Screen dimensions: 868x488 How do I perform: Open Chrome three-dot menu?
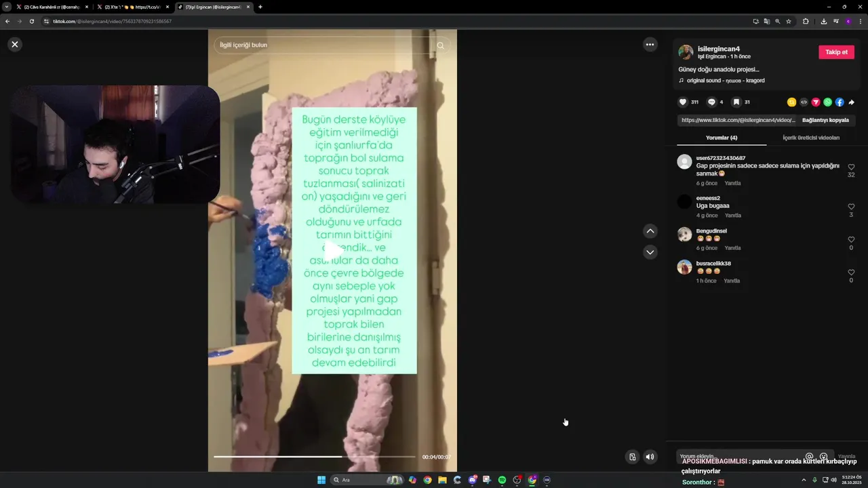tap(860, 21)
